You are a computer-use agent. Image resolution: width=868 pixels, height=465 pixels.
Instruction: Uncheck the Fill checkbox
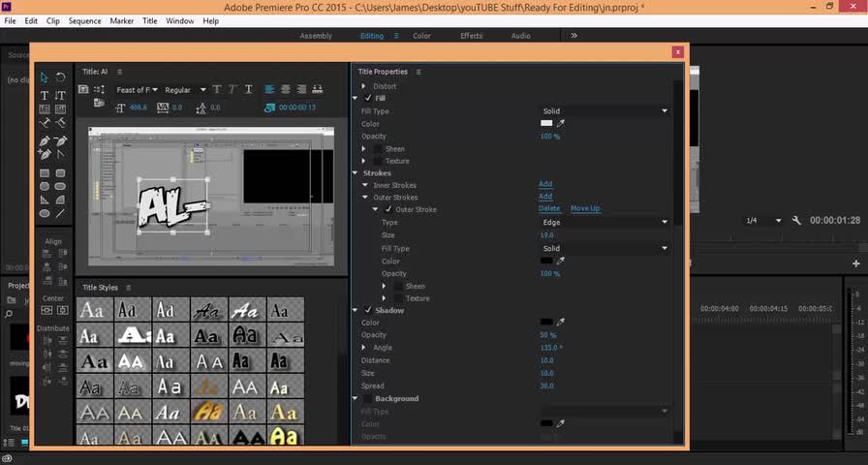click(368, 98)
